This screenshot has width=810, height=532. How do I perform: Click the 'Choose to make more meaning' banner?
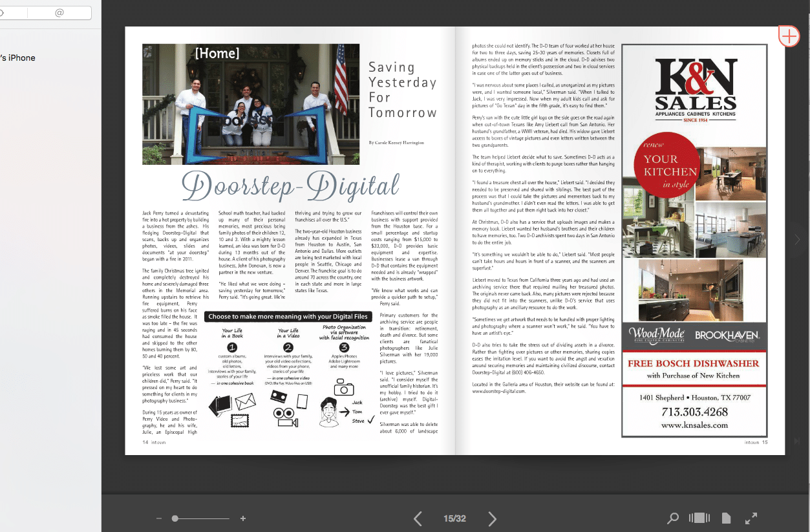(288, 317)
